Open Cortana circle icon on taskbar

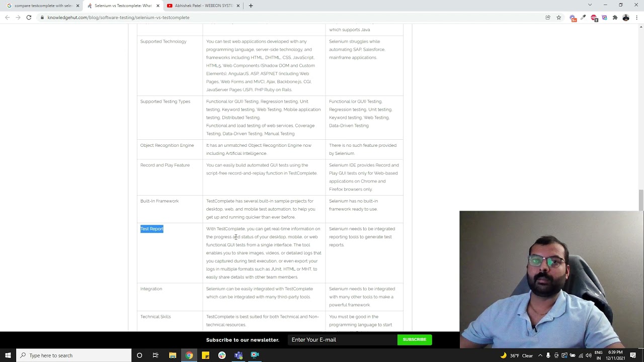139,355
